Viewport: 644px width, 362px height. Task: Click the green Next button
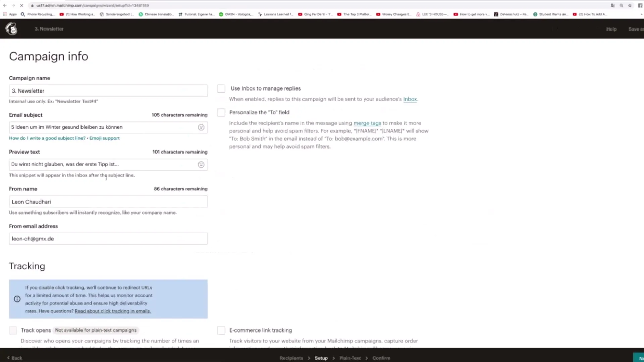(638, 358)
